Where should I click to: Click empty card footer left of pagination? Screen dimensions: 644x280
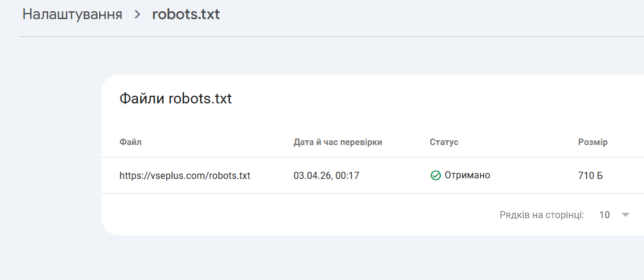point(267,215)
